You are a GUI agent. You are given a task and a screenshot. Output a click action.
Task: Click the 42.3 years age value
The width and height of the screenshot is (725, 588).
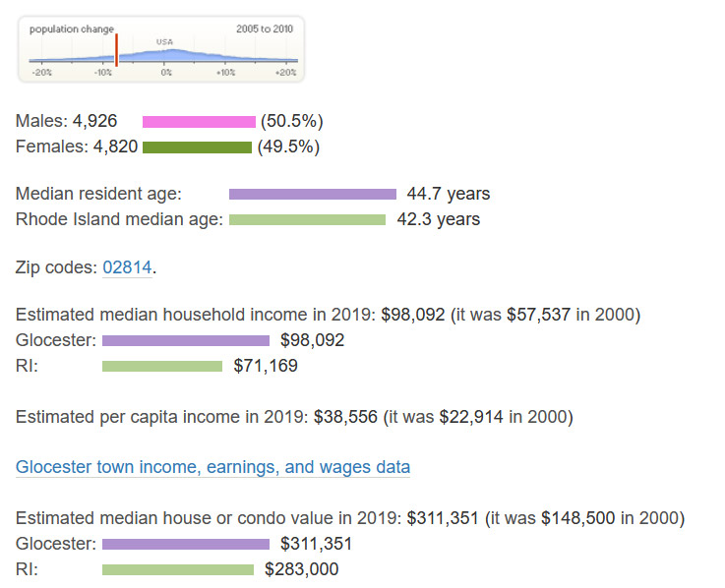[438, 219]
